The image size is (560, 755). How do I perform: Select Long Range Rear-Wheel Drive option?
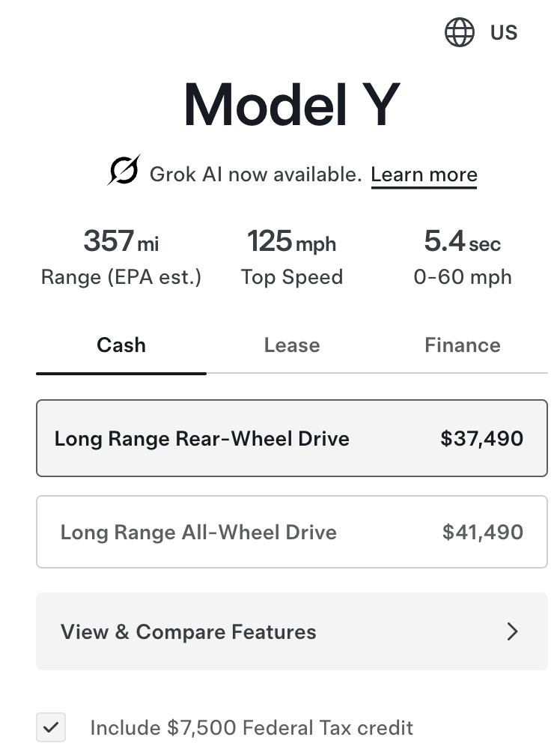pyautogui.click(x=202, y=438)
